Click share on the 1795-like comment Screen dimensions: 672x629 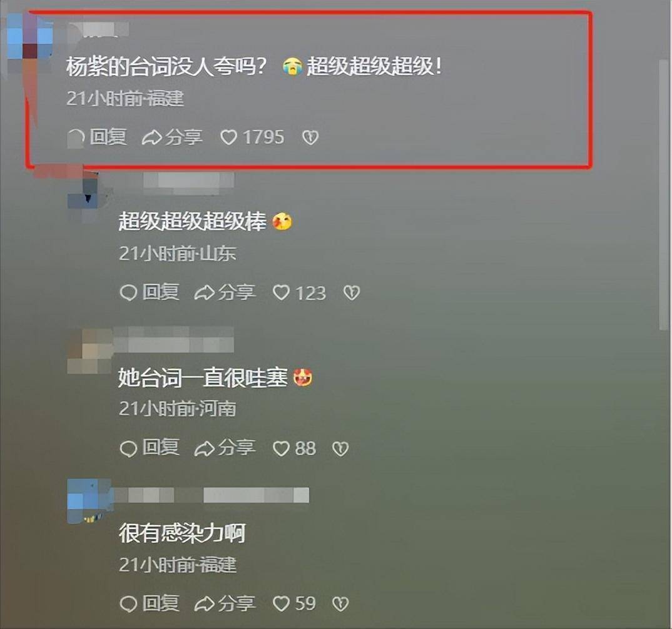[172, 138]
